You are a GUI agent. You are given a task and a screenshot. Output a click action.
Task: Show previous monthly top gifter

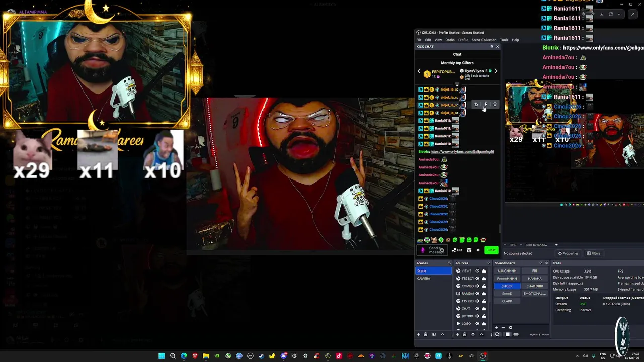(x=419, y=71)
